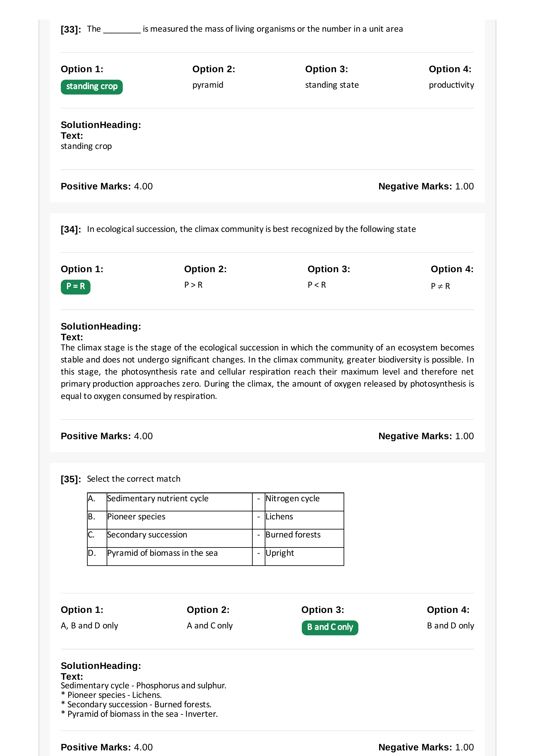Image resolution: width=534 pixels, height=756 pixels.
Task: Select the 'P = R' answer badge
Action: coord(76,287)
